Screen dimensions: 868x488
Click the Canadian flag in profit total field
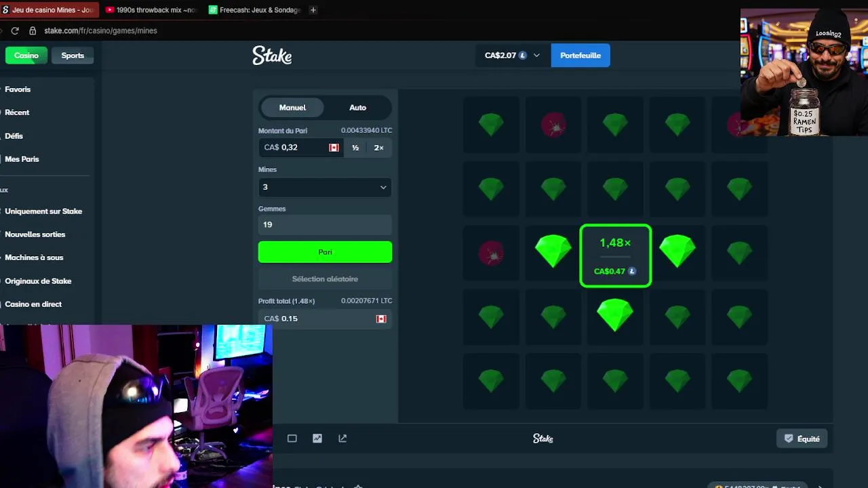tap(381, 319)
